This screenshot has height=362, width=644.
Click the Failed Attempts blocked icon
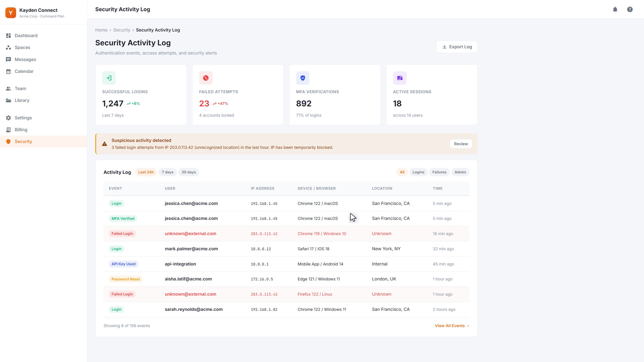(206, 78)
